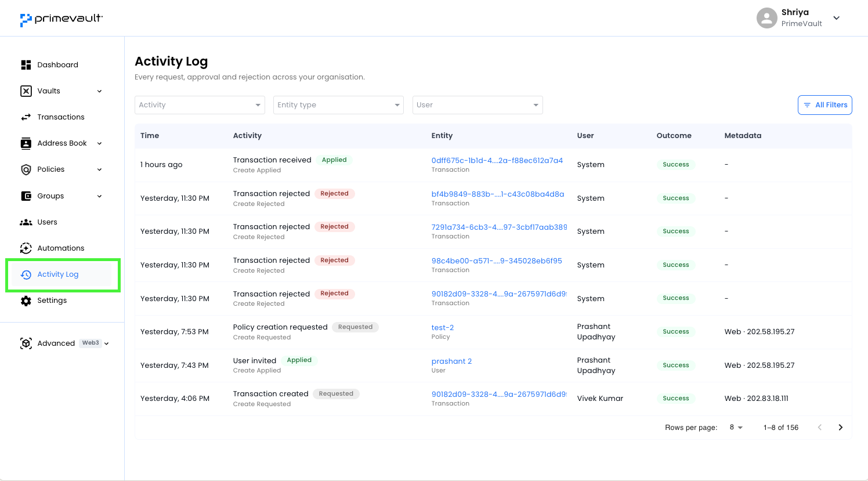Expand the Policies submenu chevron
Image resolution: width=868 pixels, height=481 pixels.
tap(99, 169)
